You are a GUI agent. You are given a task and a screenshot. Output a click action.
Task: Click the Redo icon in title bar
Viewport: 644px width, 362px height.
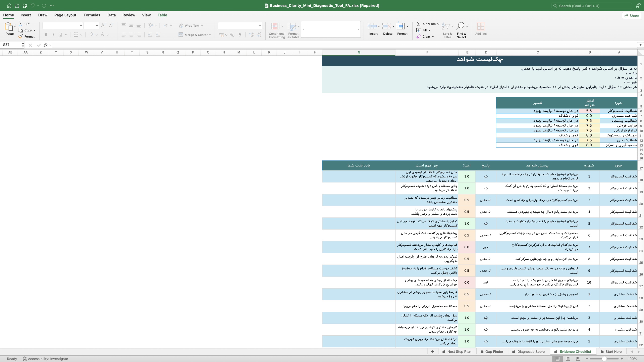44,6
